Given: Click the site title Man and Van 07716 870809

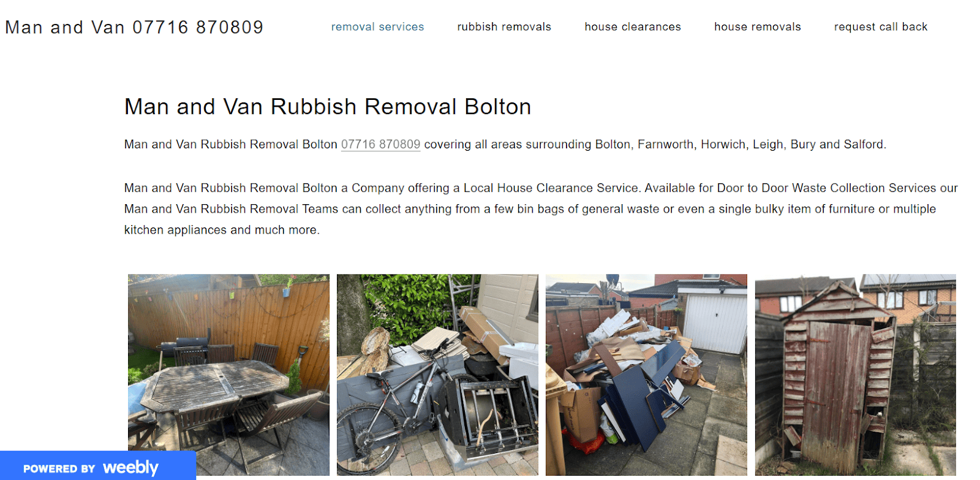Looking at the screenshot, I should pyautogui.click(x=134, y=28).
